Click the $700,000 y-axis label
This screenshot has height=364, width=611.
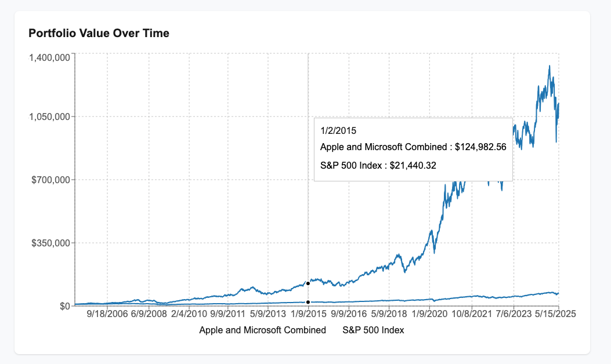[x=50, y=180]
